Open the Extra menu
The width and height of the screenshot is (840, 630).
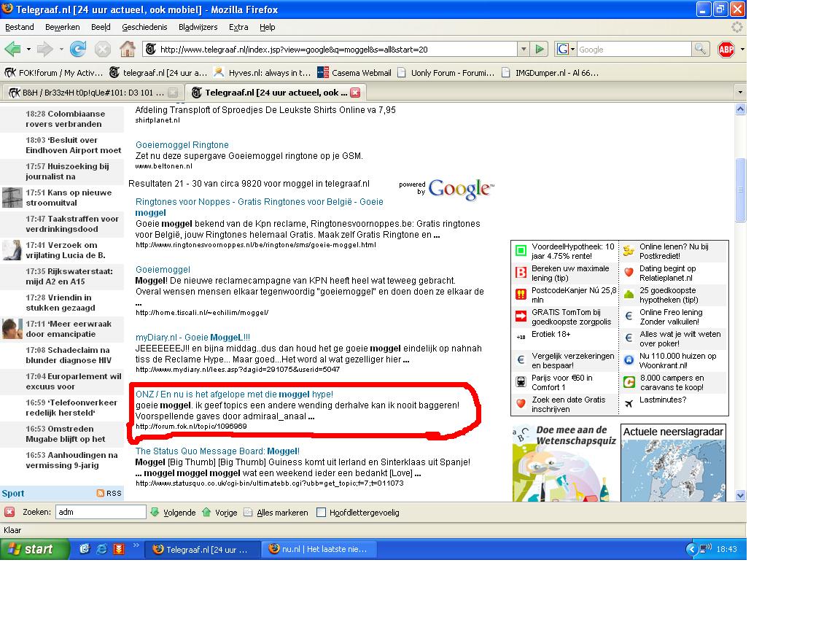click(x=238, y=27)
